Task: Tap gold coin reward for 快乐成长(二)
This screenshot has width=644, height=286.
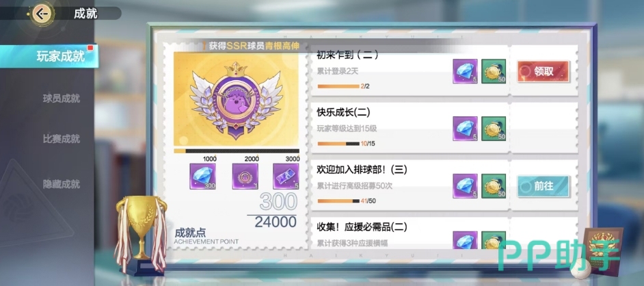Action: coord(494,129)
